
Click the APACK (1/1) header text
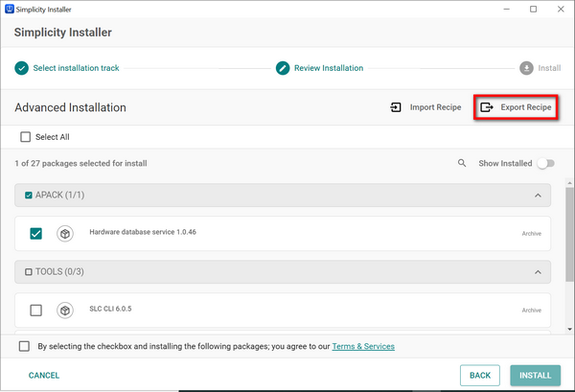(x=59, y=196)
